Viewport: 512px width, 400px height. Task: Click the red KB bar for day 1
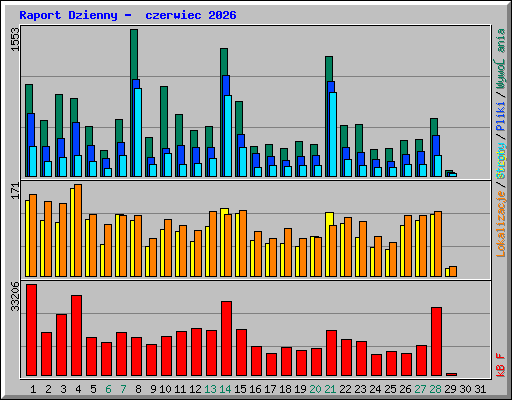[x=31, y=330]
